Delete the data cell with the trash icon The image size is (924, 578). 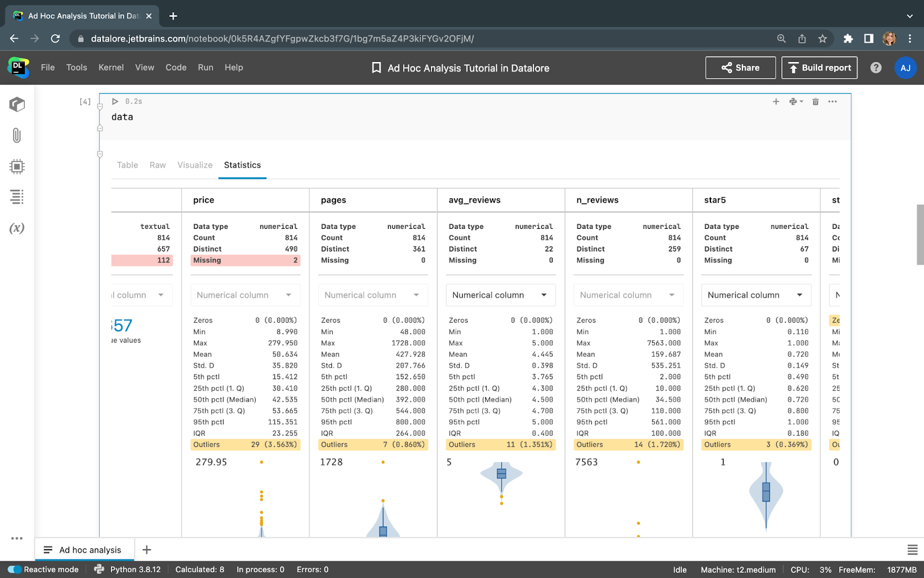point(815,102)
